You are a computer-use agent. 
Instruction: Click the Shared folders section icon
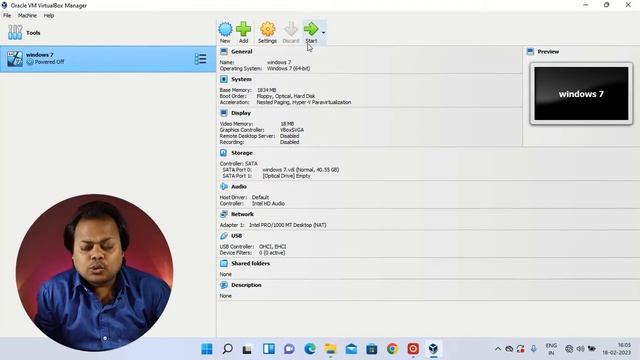[224, 263]
